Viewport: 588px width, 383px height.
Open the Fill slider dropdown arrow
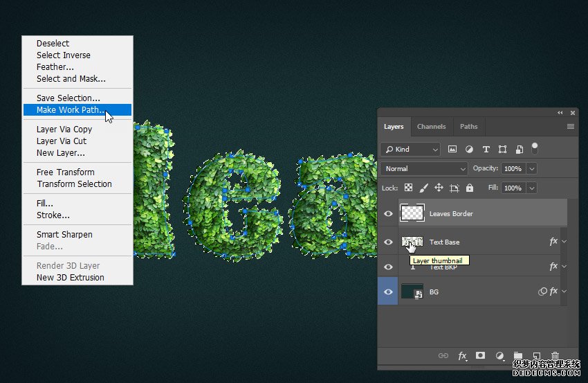point(532,188)
